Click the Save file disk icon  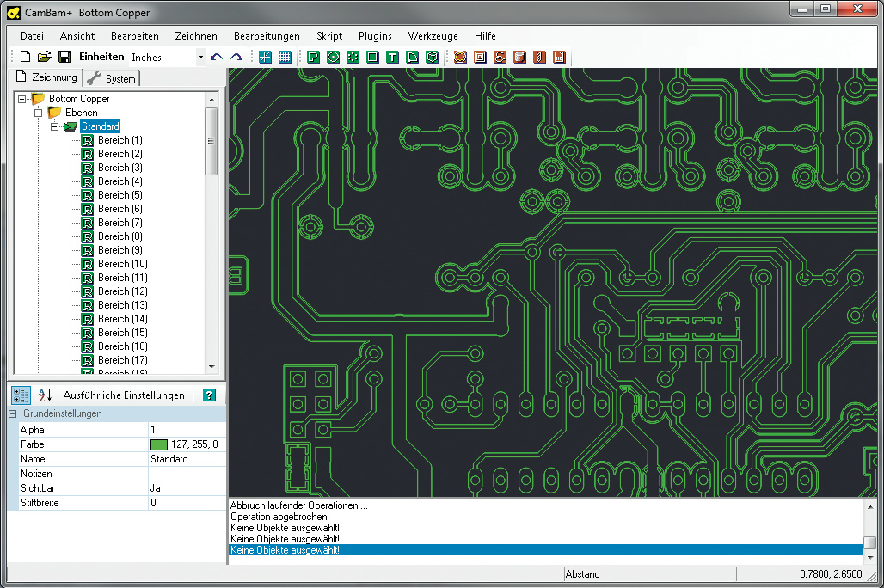64,57
